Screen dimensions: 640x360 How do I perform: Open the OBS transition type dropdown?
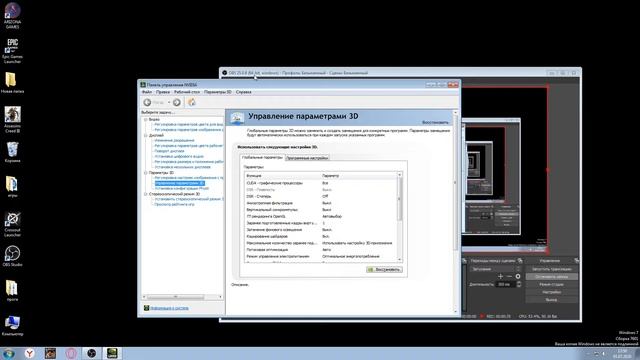coord(496,269)
